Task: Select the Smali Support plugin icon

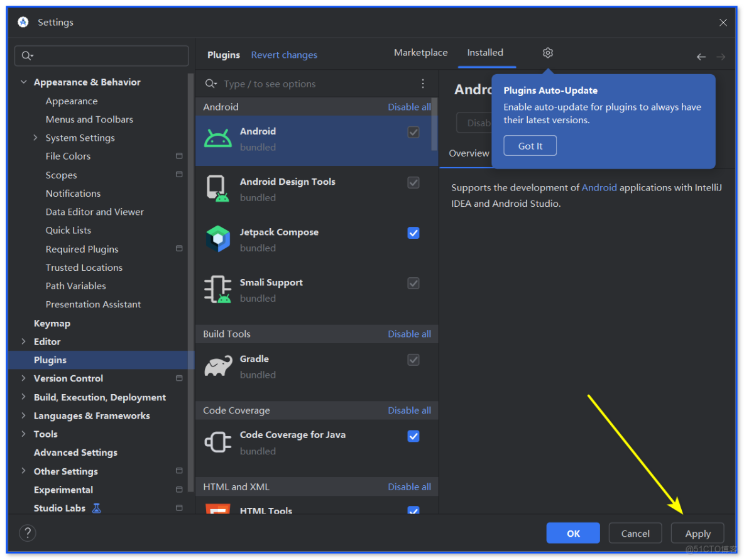Action: (217, 289)
